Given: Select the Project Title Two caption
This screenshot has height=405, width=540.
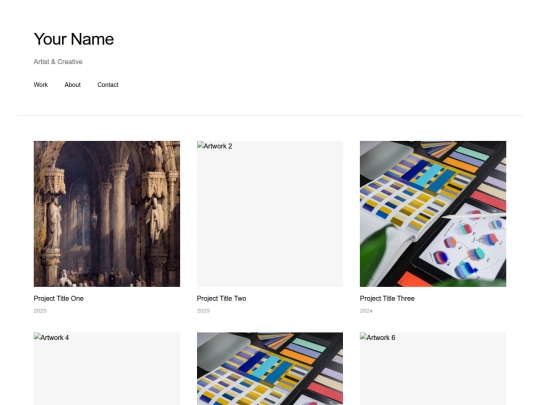Looking at the screenshot, I should pos(221,299).
